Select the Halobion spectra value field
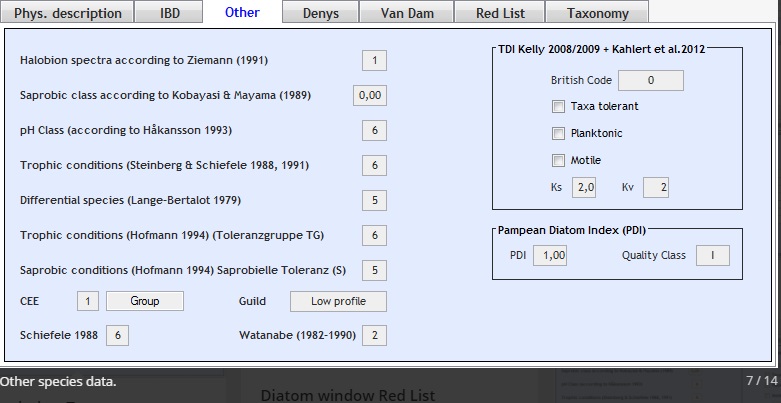The height and width of the screenshot is (403, 781). click(x=374, y=61)
